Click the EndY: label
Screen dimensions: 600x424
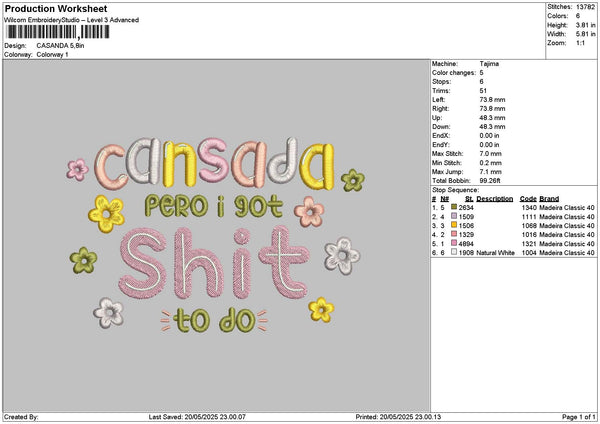[x=441, y=145]
